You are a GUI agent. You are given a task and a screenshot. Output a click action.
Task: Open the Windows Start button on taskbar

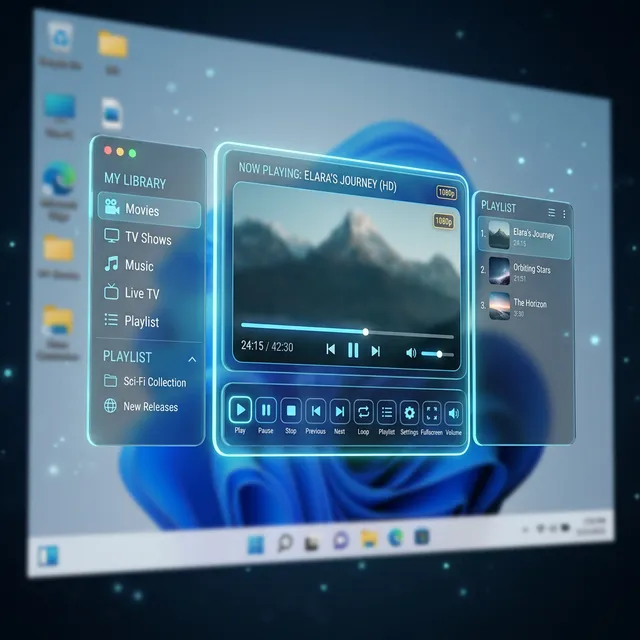[256, 544]
